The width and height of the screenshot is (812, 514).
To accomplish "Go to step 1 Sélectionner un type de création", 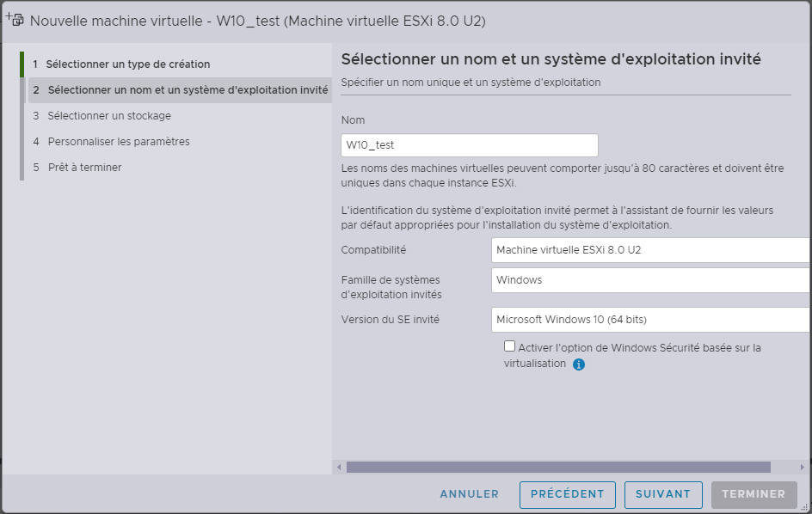I will pos(127,64).
